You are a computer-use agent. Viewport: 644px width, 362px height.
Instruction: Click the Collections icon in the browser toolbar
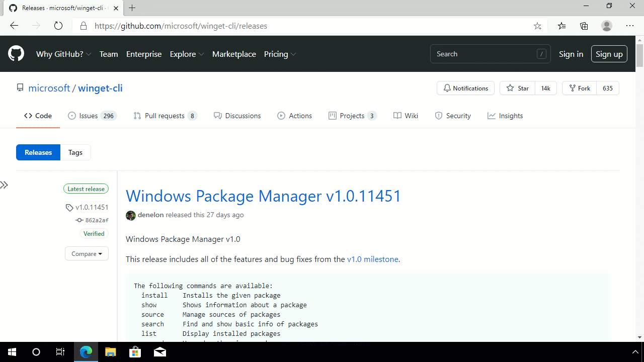coord(584,26)
